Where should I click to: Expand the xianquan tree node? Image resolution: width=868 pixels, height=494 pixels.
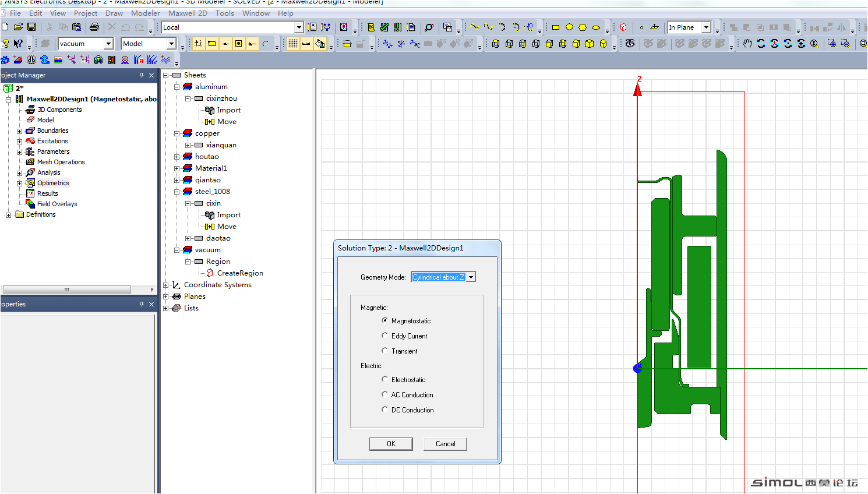pos(188,145)
